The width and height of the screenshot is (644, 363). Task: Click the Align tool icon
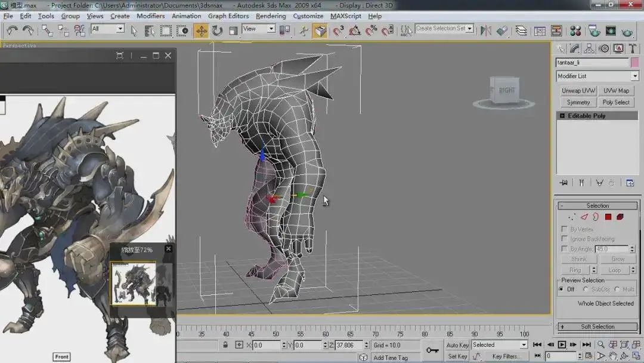[x=502, y=30]
